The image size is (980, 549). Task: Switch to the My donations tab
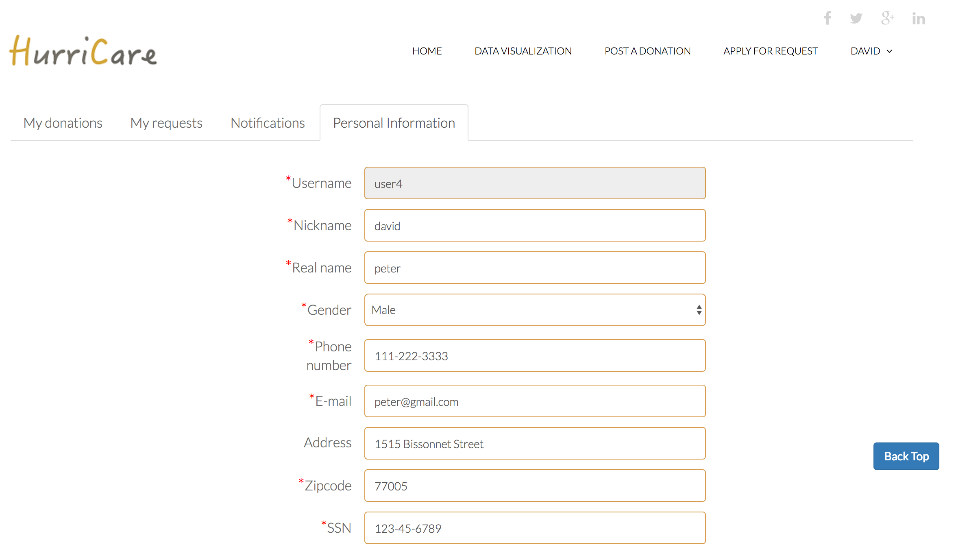tap(63, 123)
